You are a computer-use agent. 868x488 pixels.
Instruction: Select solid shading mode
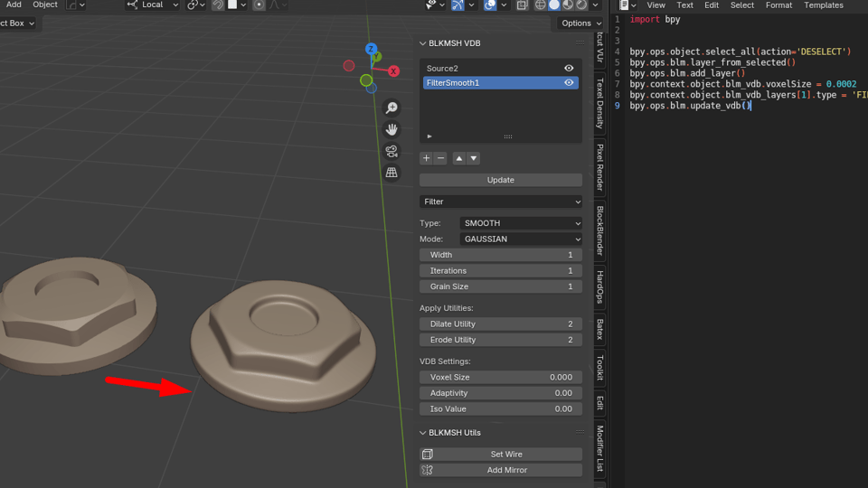click(x=554, y=5)
